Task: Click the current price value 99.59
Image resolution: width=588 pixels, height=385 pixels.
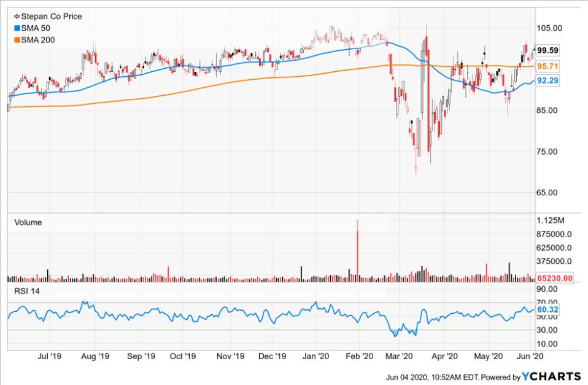Action: pyautogui.click(x=547, y=50)
